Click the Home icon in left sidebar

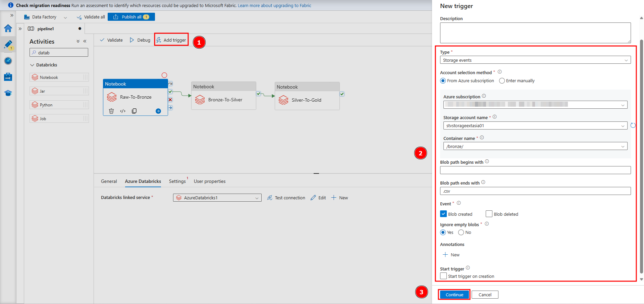point(8,29)
